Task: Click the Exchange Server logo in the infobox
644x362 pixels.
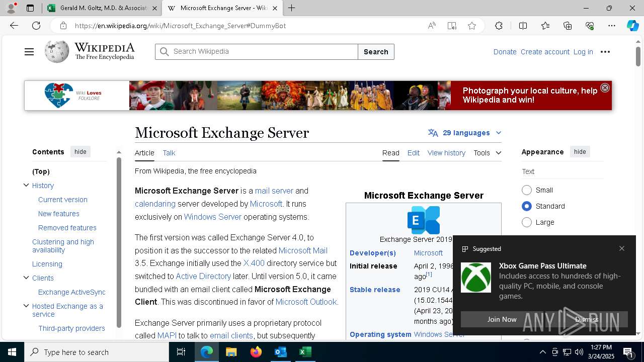Action: click(x=424, y=220)
